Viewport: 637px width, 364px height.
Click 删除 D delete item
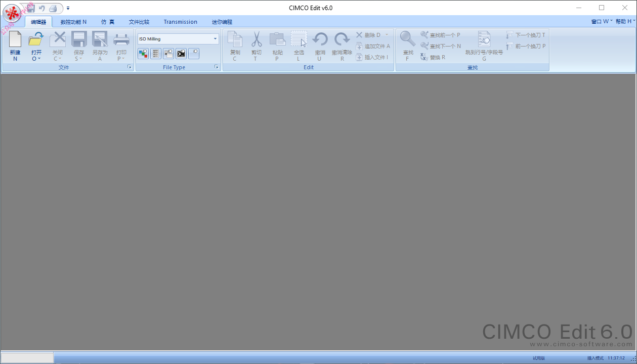coord(368,35)
